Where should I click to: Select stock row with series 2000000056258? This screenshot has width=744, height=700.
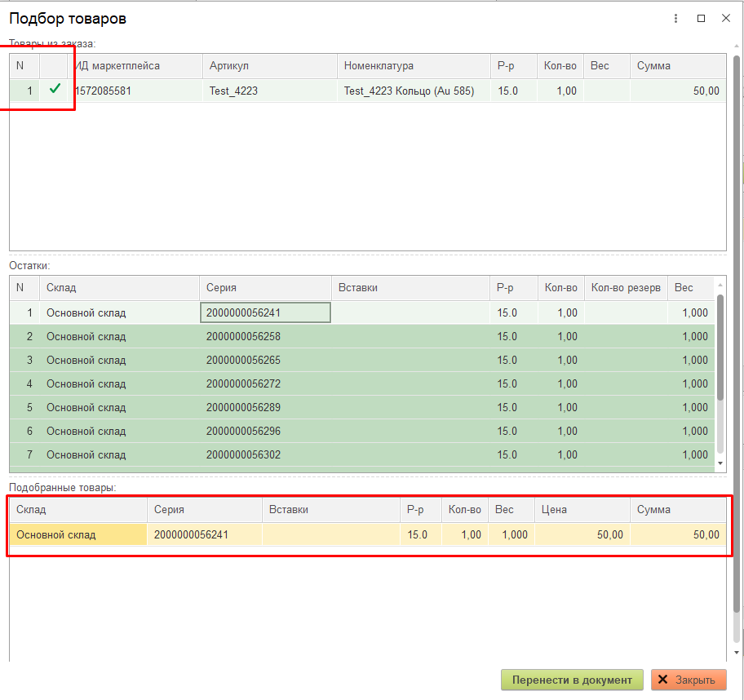[362, 336]
